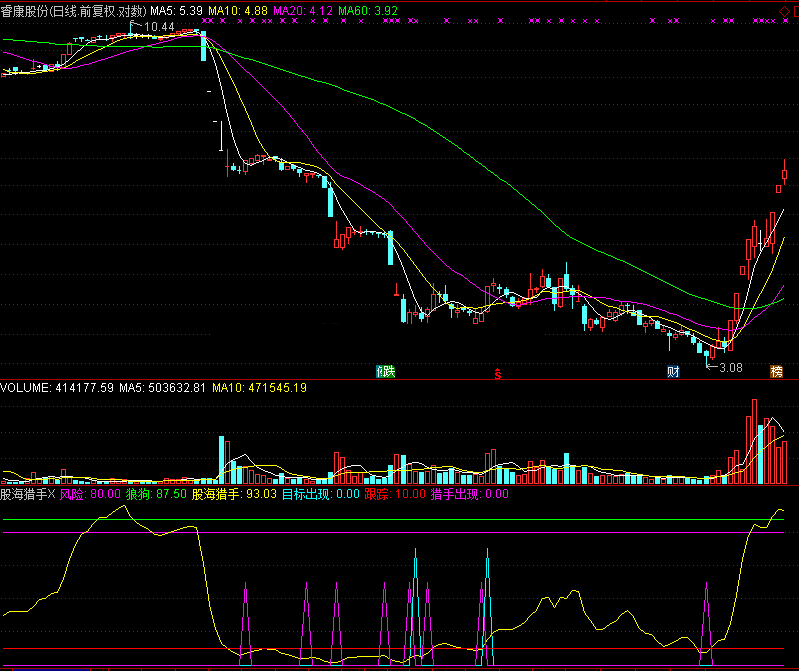799x671 pixels.
Task: Click the tallest red volume bar
Action: tap(754, 441)
